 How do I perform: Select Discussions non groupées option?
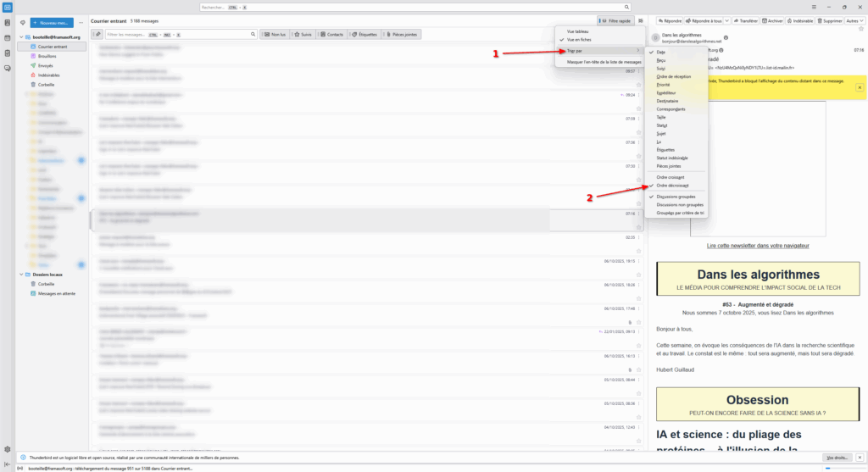[x=679, y=204]
